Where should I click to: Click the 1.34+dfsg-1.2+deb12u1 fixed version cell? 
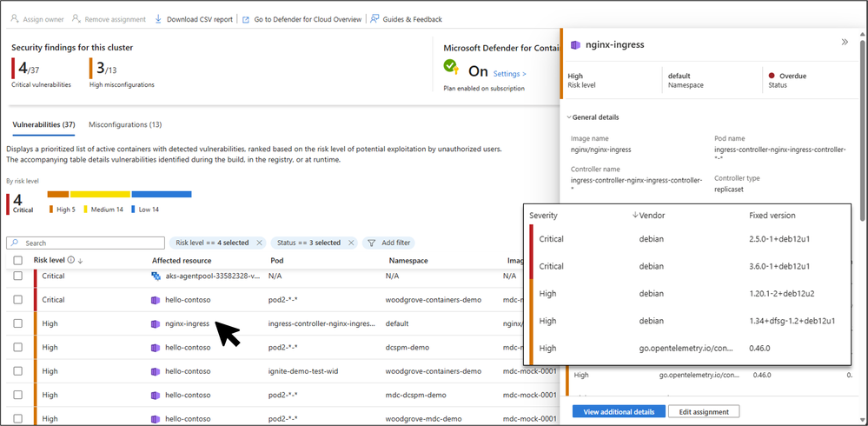pos(792,321)
